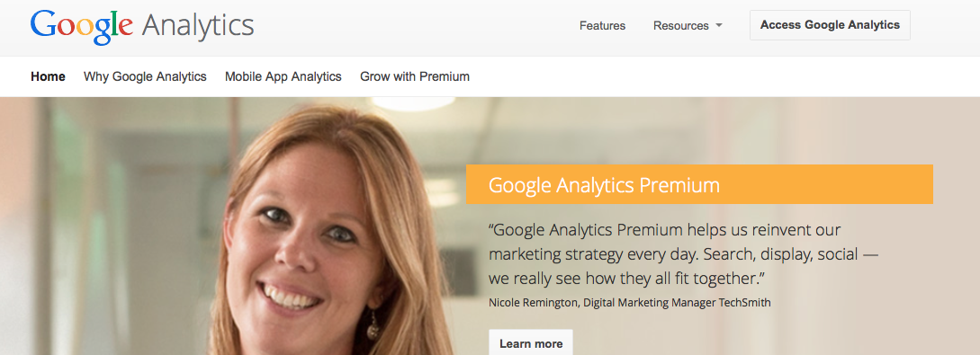The image size is (980, 355).
Task: Click the colorful Google logo
Action: pos(81,26)
